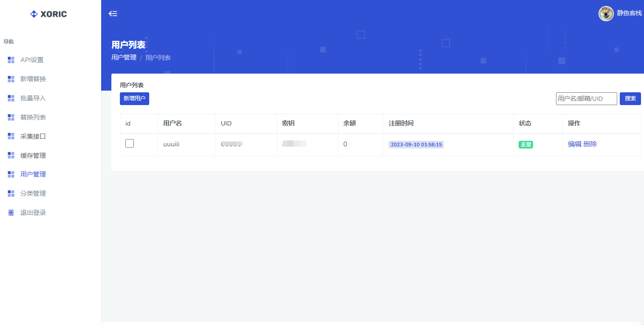Open the 替换列表 menu item
The image size is (644, 325).
33,117
